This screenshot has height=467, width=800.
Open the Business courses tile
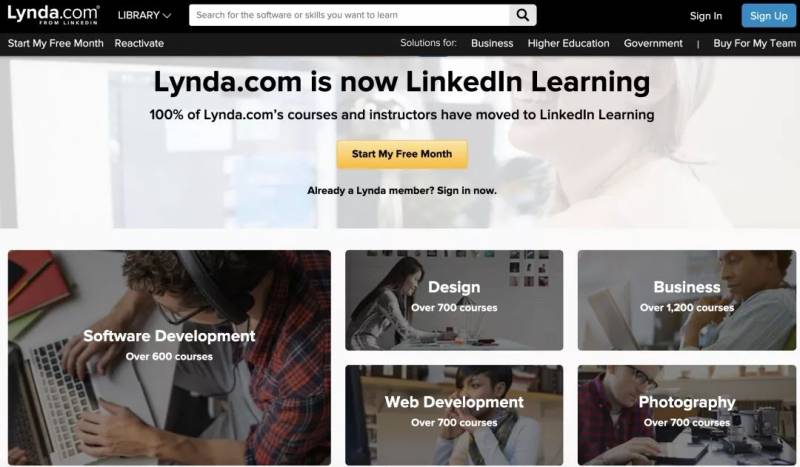click(687, 300)
